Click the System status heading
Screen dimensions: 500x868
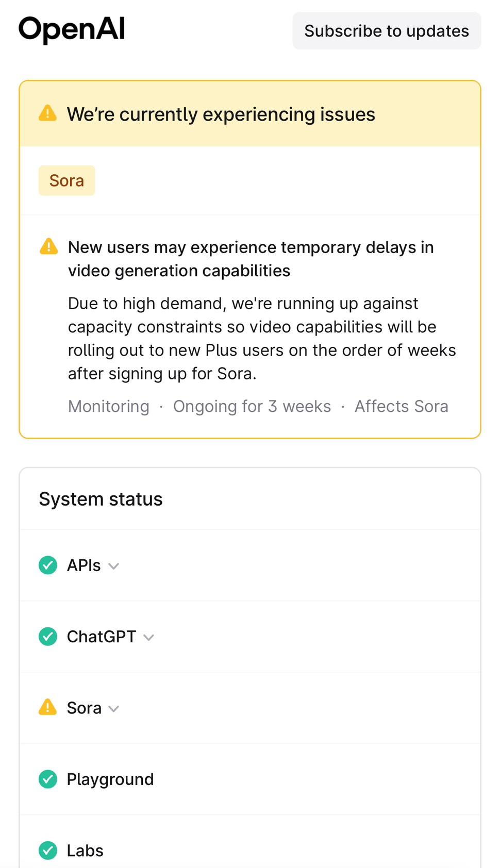[x=101, y=499]
